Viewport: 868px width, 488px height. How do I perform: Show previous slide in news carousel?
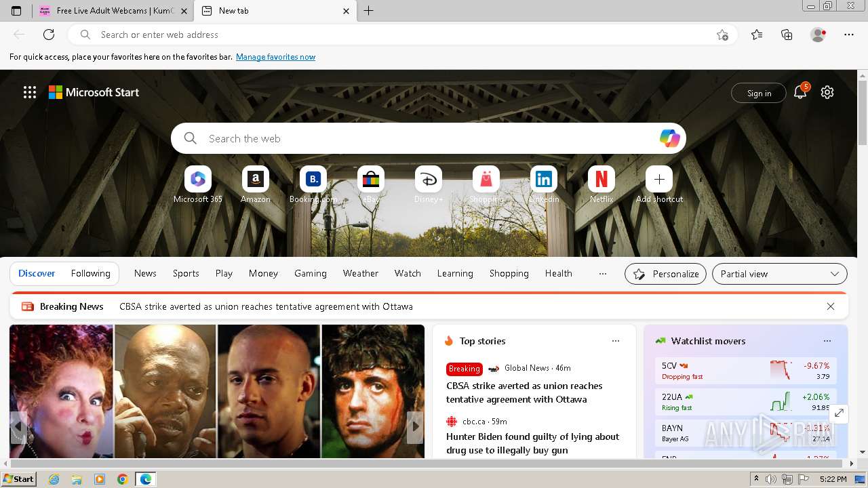coord(18,427)
